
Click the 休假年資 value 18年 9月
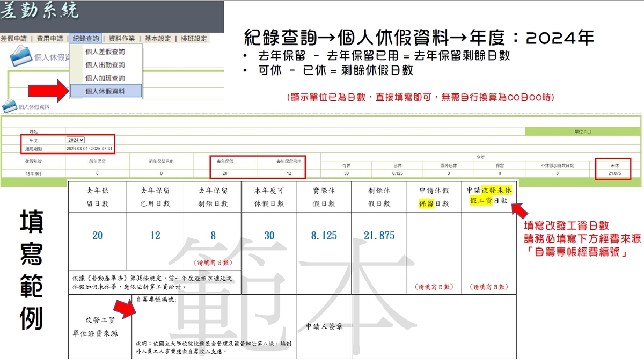point(33,173)
